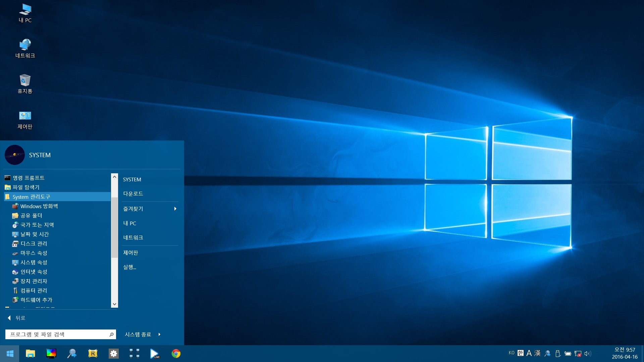Image resolution: width=644 pixels, height=362 pixels.
Task: Collapse the System 관리도구 folder
Action: [57, 196]
